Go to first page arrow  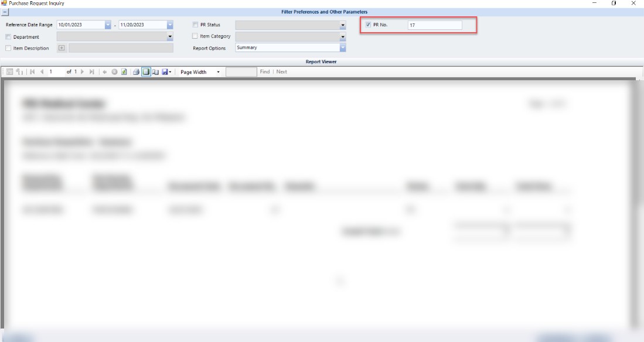tap(32, 72)
